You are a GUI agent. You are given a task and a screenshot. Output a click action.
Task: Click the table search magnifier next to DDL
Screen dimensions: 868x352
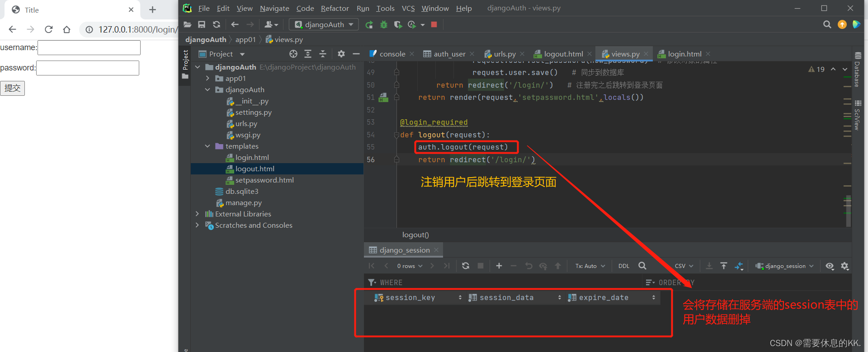coord(642,266)
